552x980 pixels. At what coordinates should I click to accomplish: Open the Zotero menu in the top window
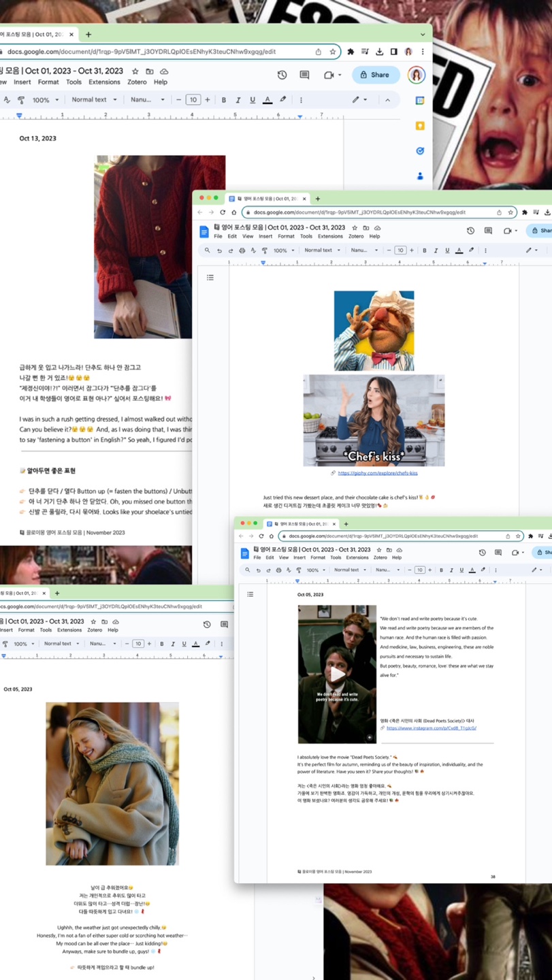click(137, 82)
